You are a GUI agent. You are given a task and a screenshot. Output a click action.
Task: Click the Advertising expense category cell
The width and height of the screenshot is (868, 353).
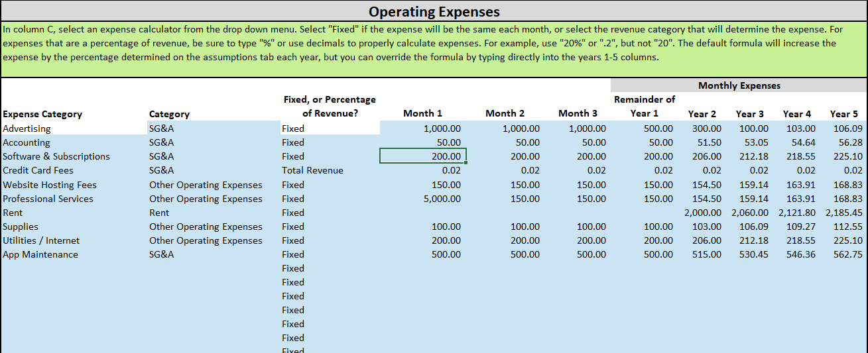[74, 128]
